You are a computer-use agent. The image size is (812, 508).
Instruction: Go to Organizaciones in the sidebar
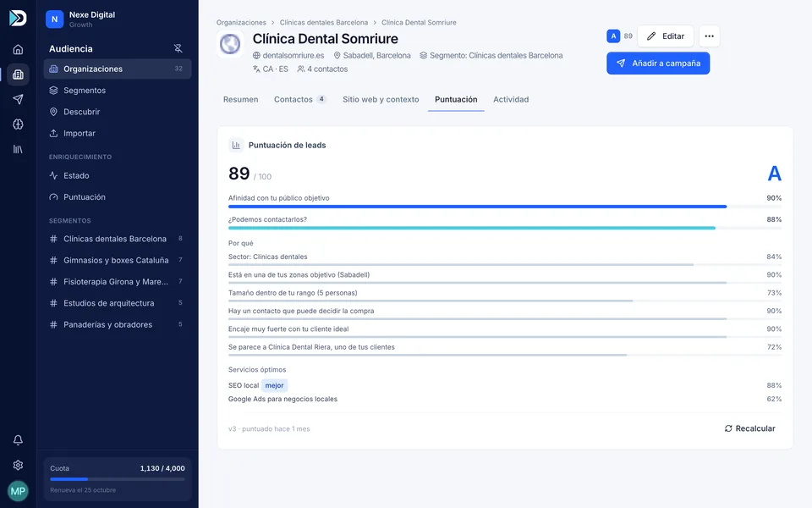(118, 69)
